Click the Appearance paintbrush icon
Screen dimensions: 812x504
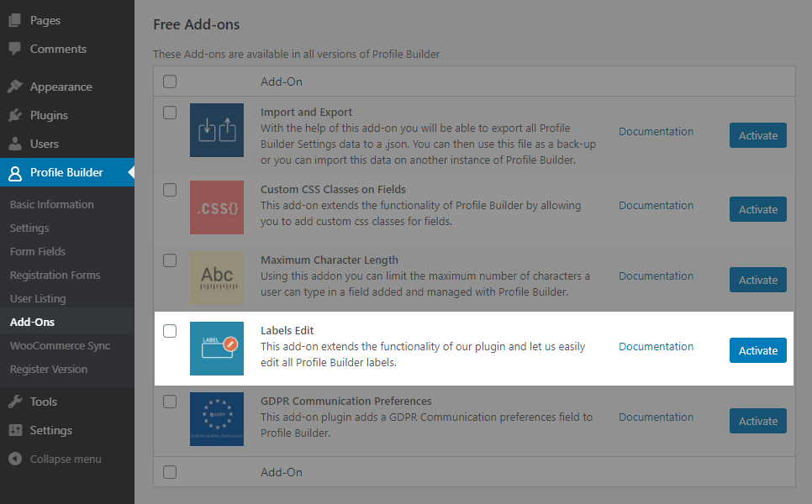[x=15, y=87]
